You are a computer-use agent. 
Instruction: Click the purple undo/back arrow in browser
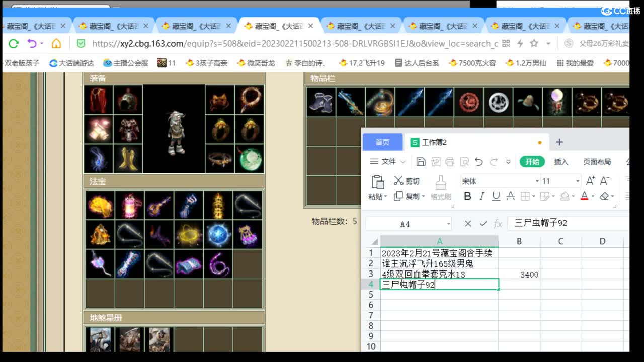pos(32,44)
